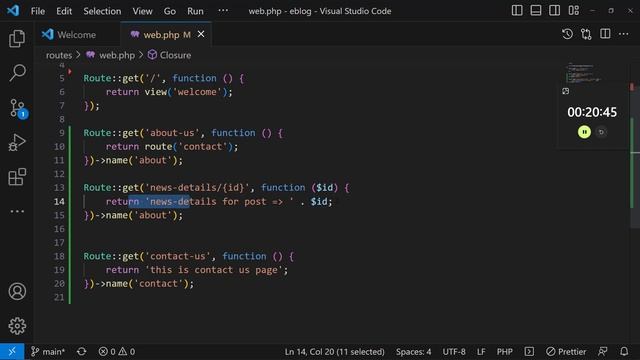Screen dimensions: 640x360
Task: Open the Explorer view in activity bar
Action: point(17,39)
